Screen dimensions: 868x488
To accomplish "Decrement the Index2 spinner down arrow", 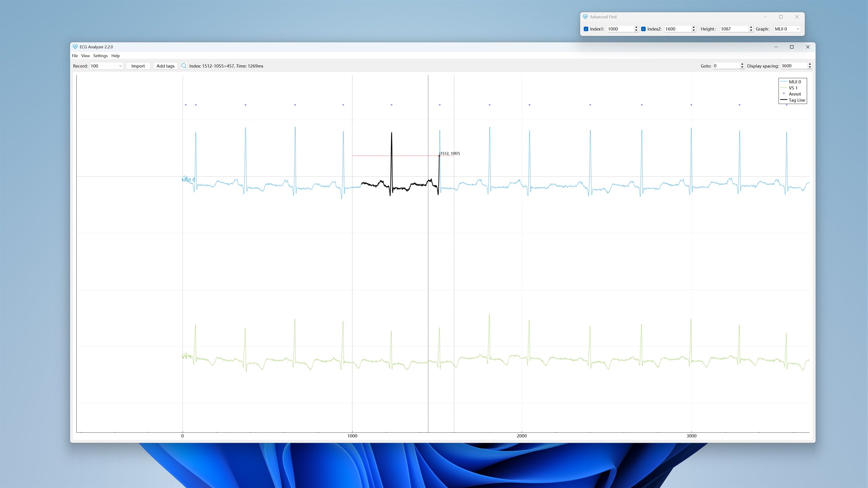I will 693,30.
